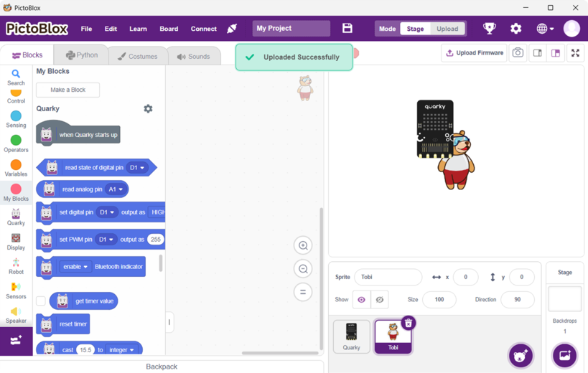This screenshot has width=588, height=373.
Task: Switch to the Python tab
Action: coord(82,55)
